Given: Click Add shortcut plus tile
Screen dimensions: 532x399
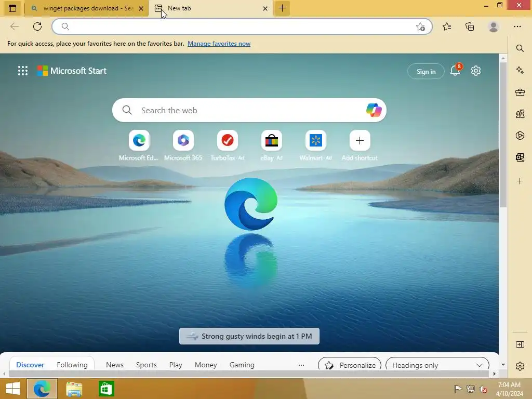Looking at the screenshot, I should point(360,145).
